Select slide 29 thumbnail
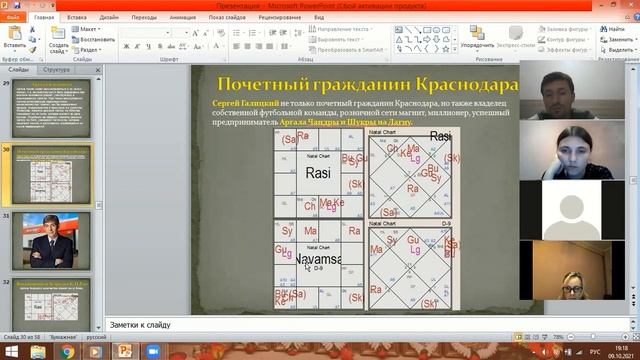640x360 pixels. [x=51, y=109]
